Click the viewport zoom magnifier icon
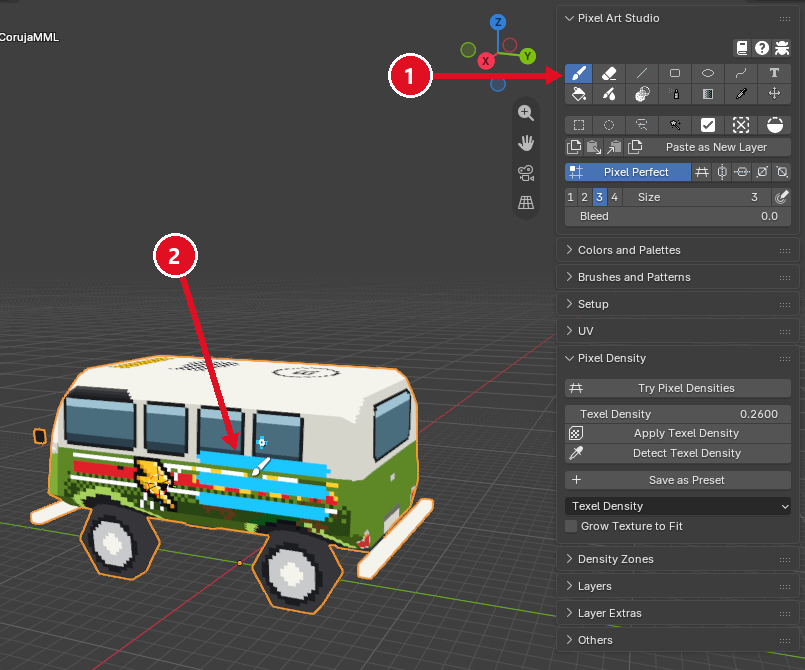805x670 pixels. click(526, 113)
